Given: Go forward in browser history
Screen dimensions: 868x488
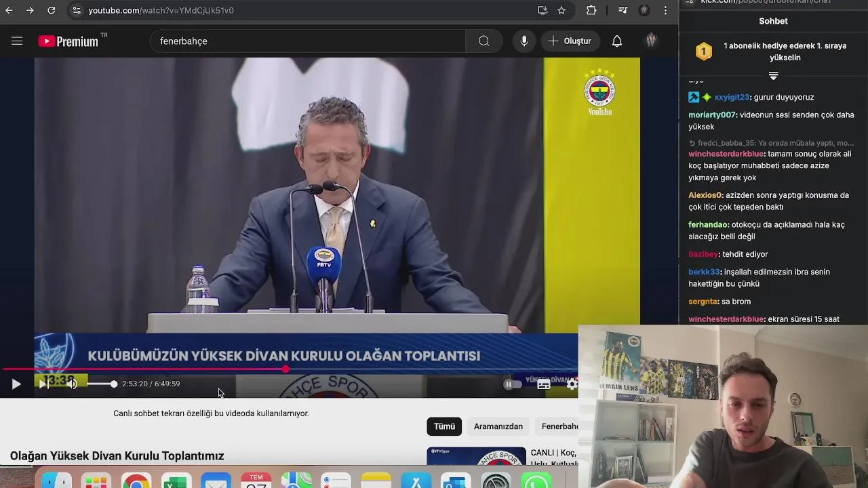Looking at the screenshot, I should coord(30,10).
